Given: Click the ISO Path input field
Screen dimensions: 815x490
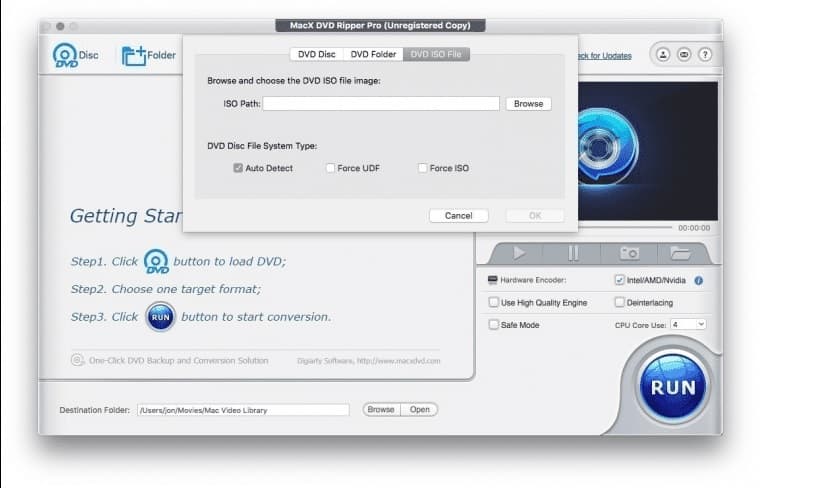Looking at the screenshot, I should [x=381, y=104].
